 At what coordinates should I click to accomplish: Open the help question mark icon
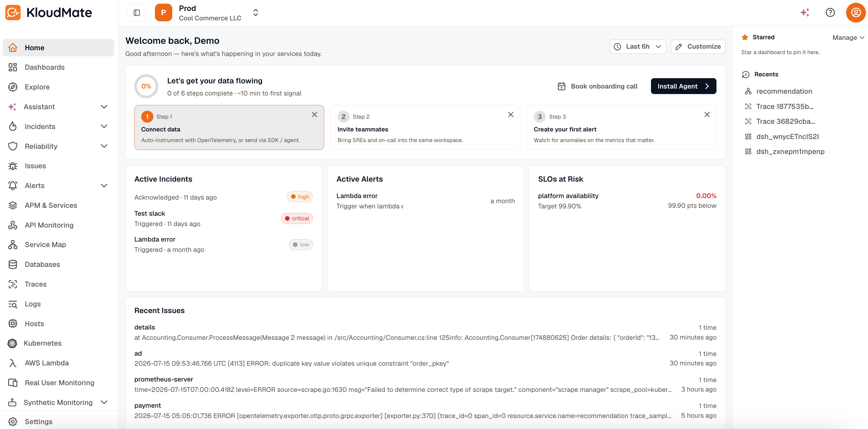point(830,12)
